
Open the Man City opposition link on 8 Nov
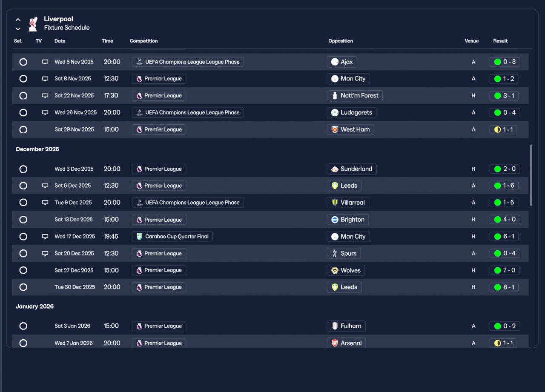[348, 79]
